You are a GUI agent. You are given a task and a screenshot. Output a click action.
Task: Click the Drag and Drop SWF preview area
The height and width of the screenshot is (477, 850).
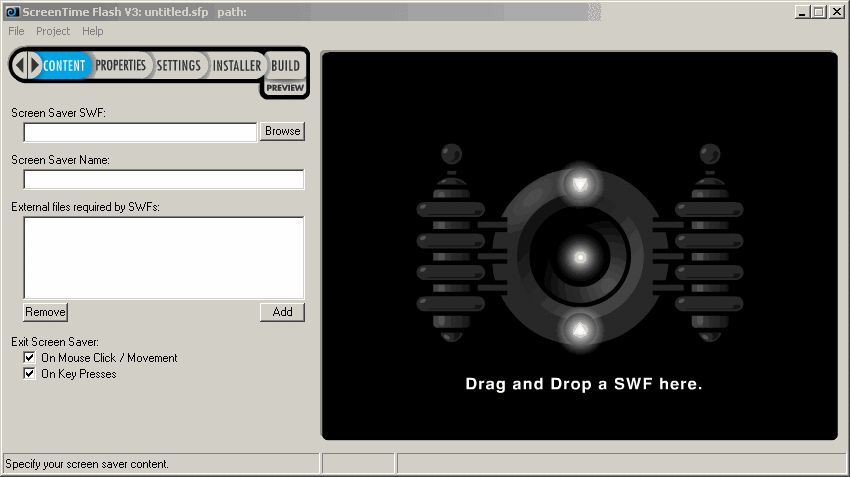tap(579, 246)
